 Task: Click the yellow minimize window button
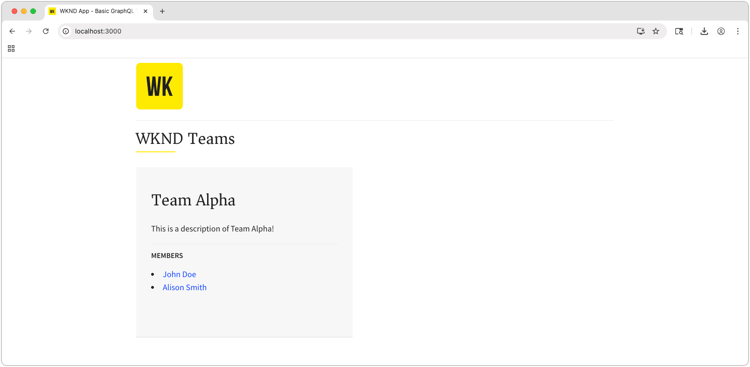pos(24,11)
